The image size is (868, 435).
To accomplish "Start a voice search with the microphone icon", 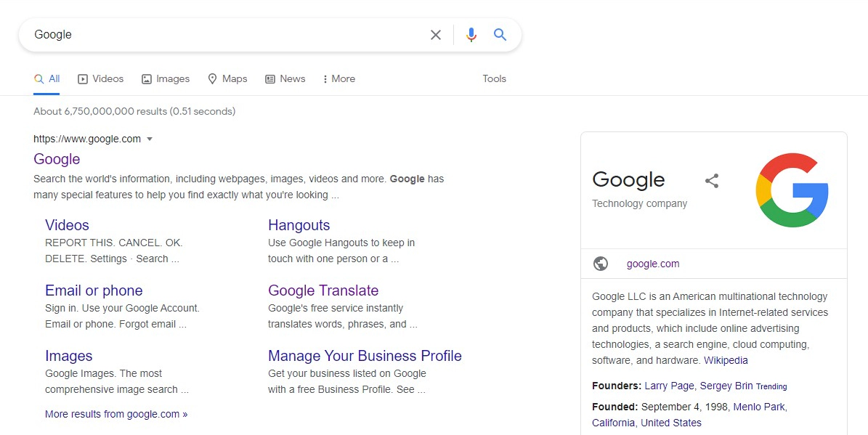I will click(471, 34).
